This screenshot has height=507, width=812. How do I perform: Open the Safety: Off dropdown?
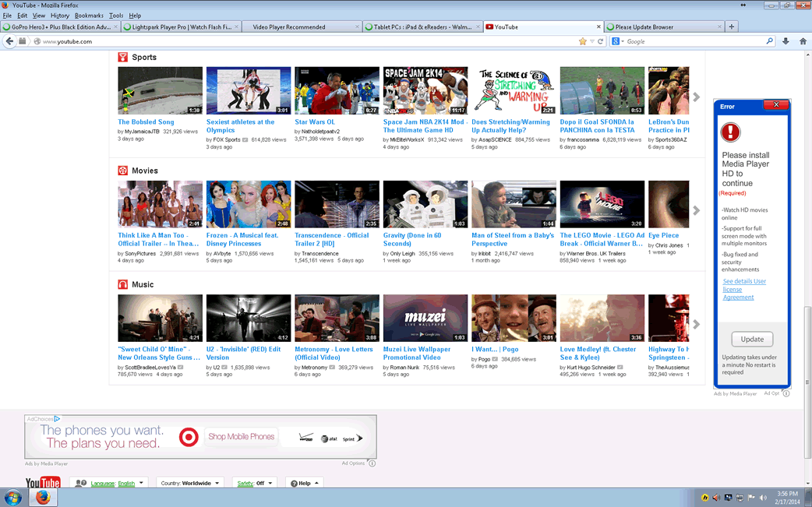(255, 483)
